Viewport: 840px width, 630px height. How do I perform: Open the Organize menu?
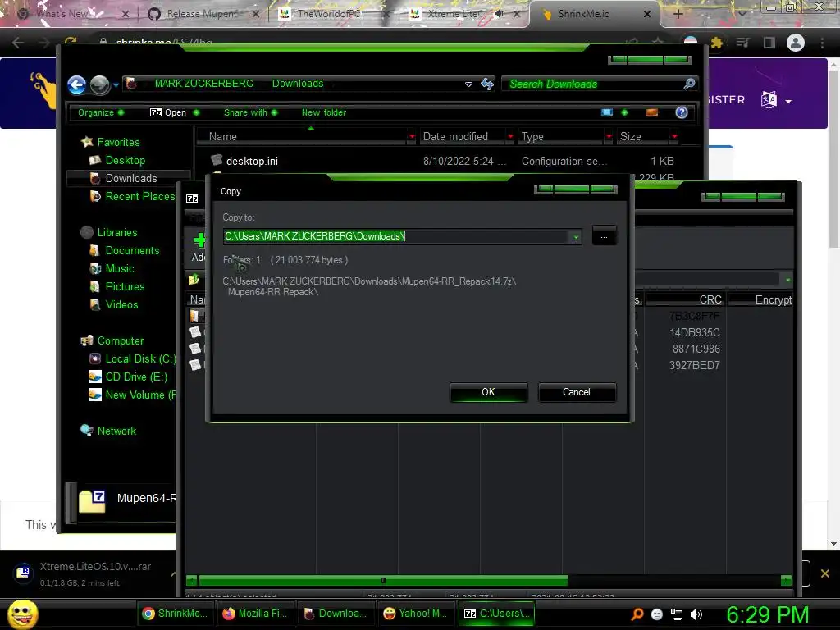coord(101,112)
